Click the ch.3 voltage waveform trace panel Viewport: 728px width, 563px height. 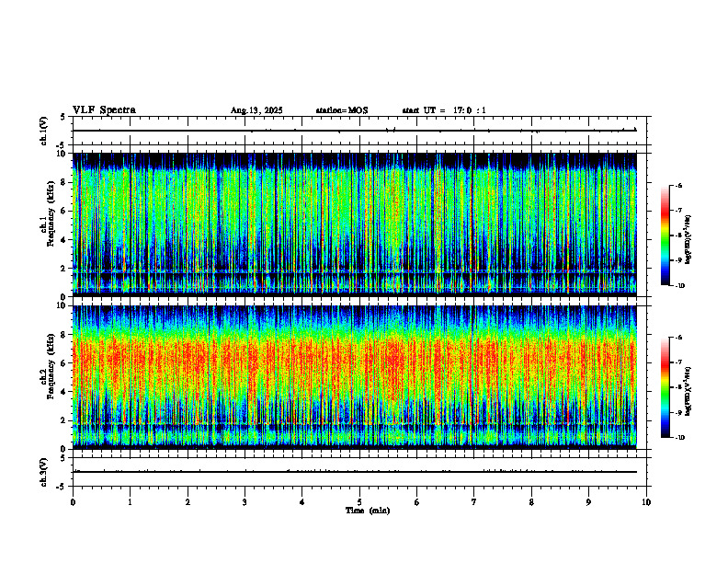tap(359, 472)
